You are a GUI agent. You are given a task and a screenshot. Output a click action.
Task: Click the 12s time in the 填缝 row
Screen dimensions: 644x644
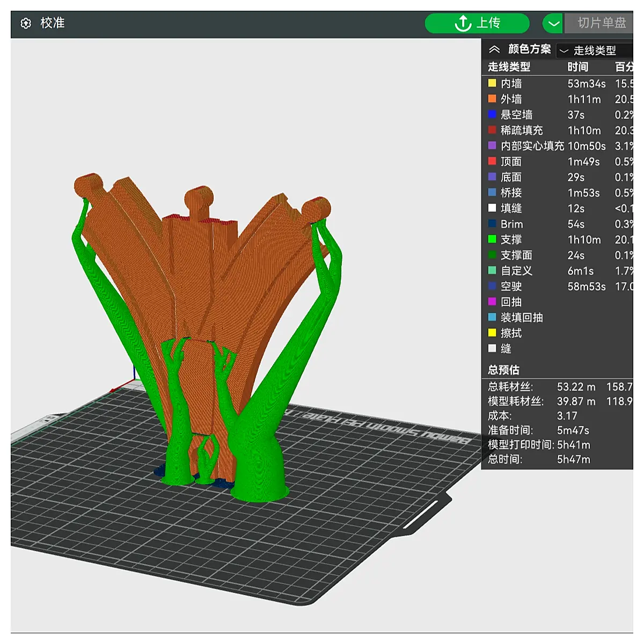click(x=576, y=208)
